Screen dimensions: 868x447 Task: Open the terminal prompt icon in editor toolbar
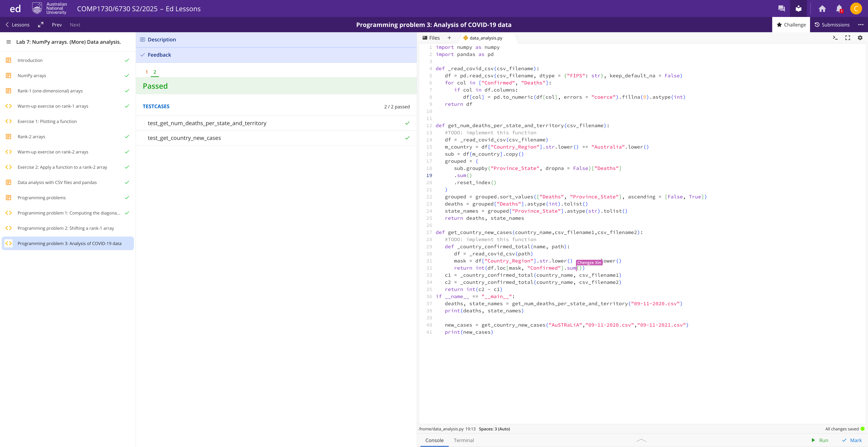835,38
